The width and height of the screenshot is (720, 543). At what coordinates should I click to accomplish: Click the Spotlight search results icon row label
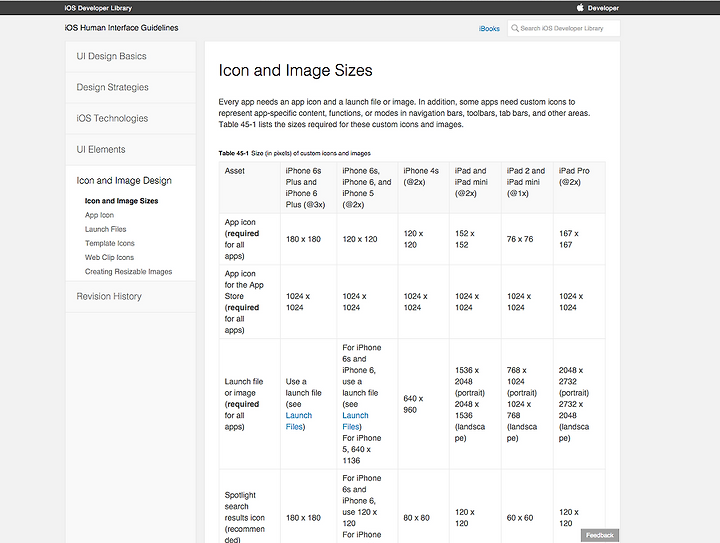(250, 506)
